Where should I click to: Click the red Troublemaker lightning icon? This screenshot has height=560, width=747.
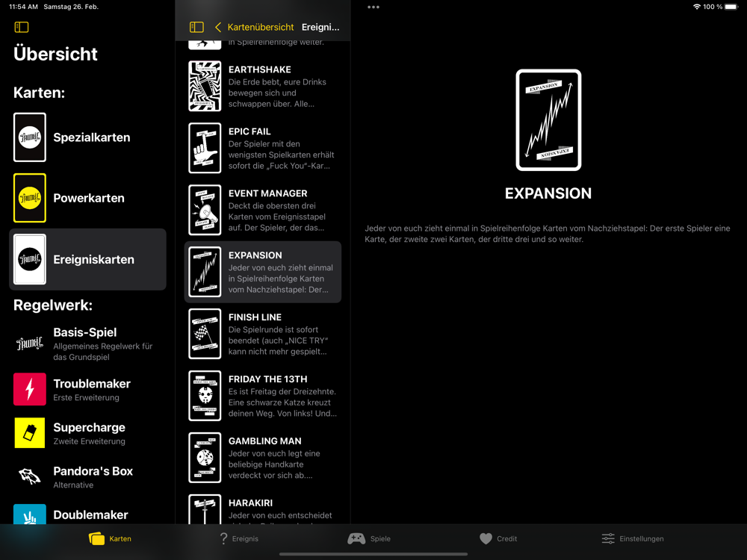click(x=30, y=389)
